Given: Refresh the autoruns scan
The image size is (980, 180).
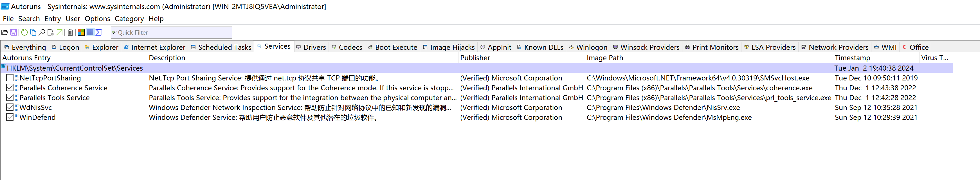Looking at the screenshot, I should point(24,32).
